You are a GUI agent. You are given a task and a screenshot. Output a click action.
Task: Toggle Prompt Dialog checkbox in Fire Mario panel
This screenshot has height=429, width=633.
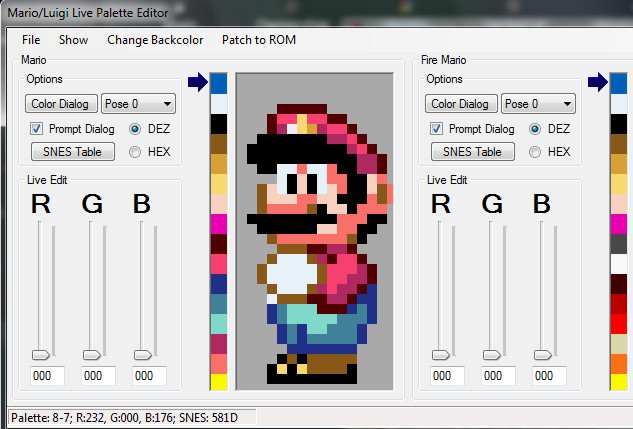(437, 129)
